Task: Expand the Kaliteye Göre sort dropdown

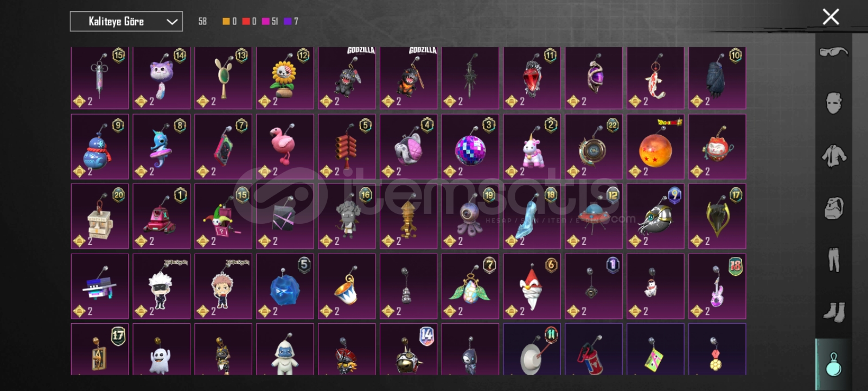Action: tap(126, 21)
